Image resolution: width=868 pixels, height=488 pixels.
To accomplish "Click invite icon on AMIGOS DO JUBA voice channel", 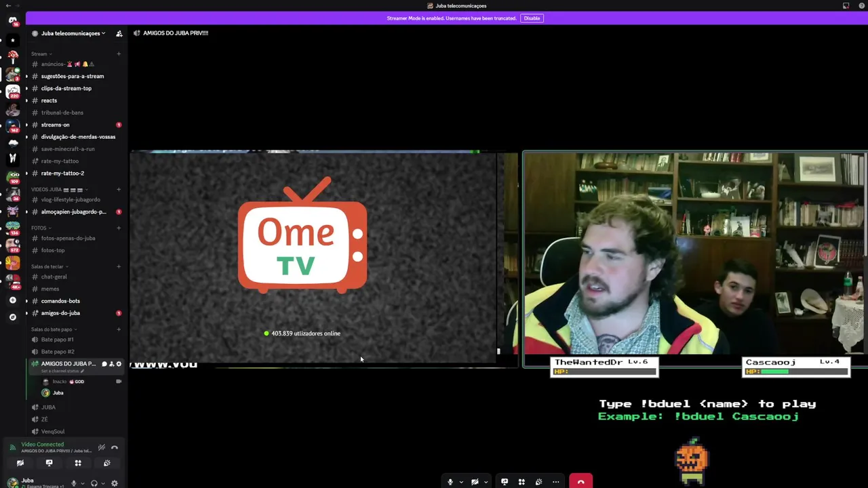I will (x=111, y=364).
